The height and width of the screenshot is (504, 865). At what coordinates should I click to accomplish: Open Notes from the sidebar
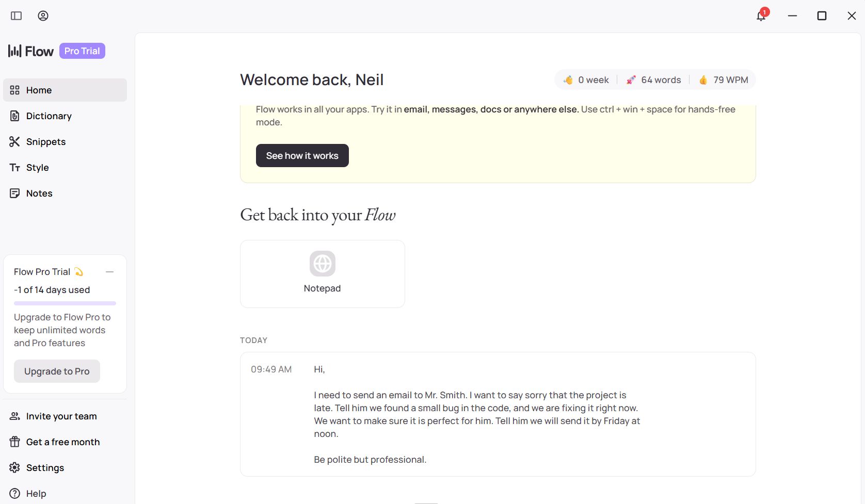point(39,193)
